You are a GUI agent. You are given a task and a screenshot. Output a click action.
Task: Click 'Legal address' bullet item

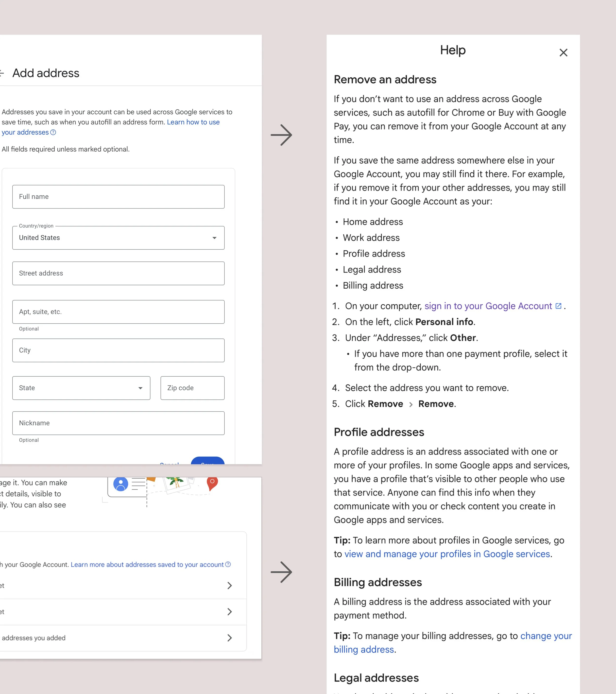[x=372, y=270]
